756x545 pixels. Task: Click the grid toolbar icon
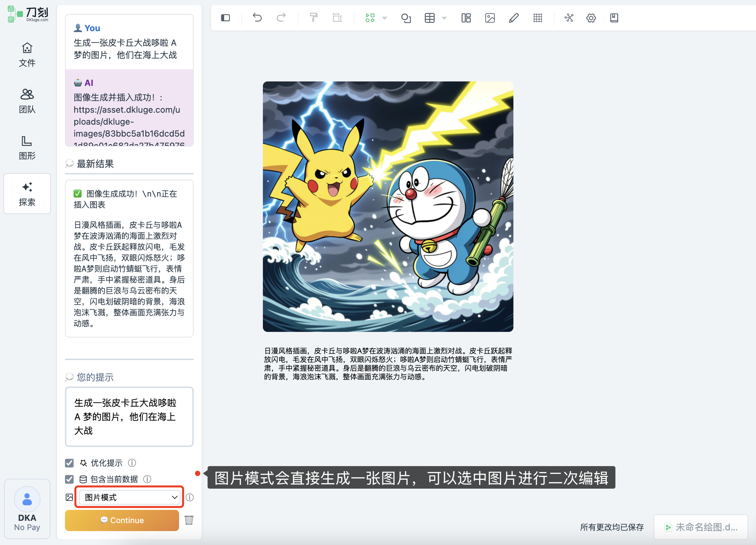click(538, 18)
